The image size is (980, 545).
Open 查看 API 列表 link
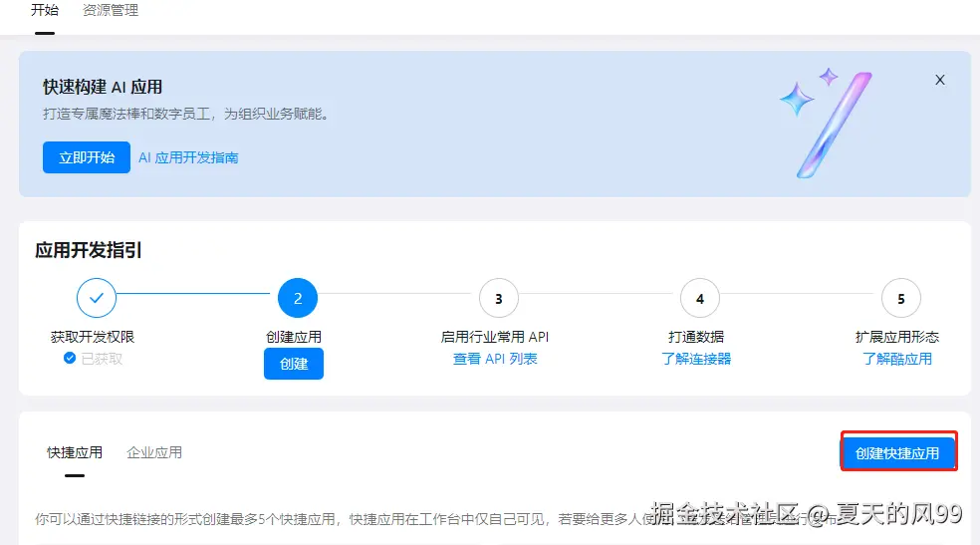[495, 359]
